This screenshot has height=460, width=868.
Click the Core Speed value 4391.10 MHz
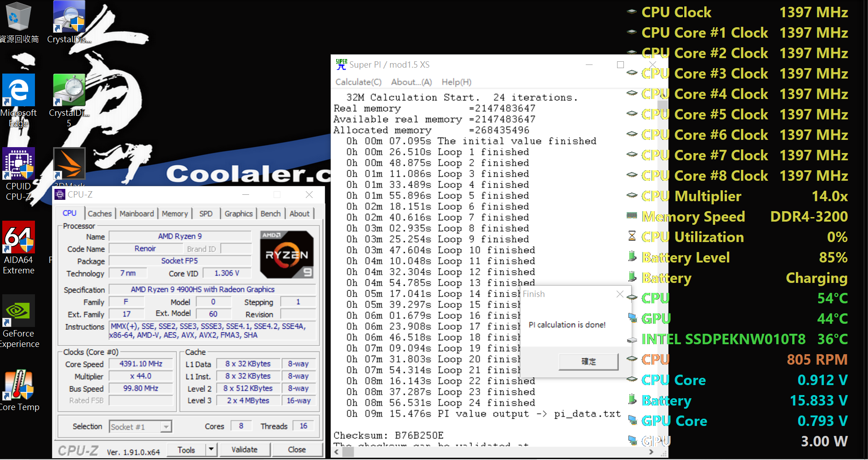pos(141,364)
